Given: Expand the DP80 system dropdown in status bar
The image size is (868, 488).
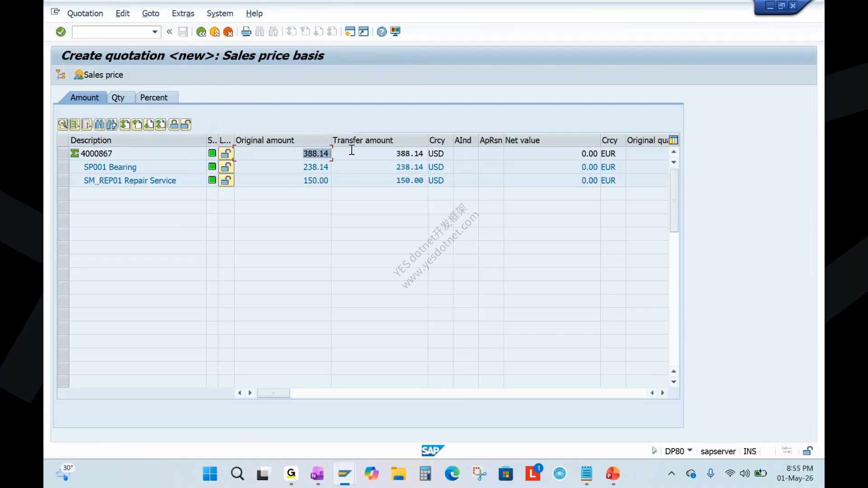Looking at the screenshot, I should [x=690, y=450].
